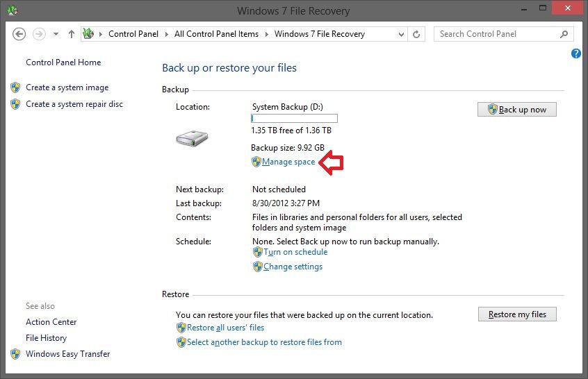The height and width of the screenshot is (379, 588).
Task: Open Create a system repair disc
Action: point(74,104)
